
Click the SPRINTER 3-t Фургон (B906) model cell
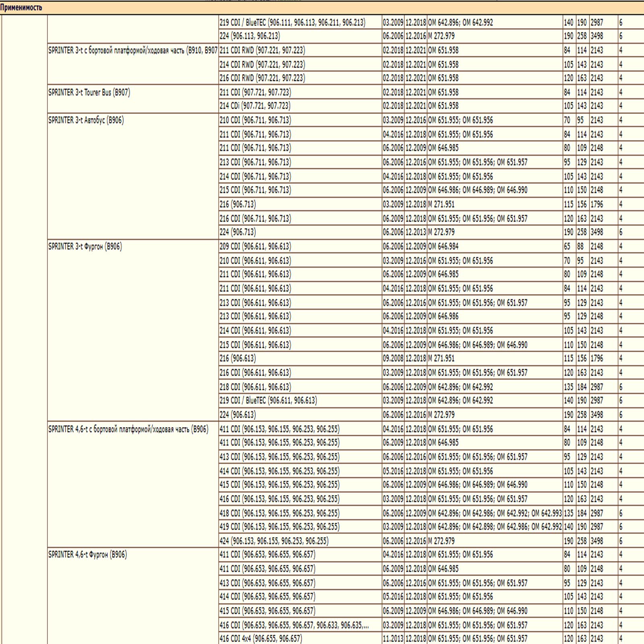pyautogui.click(x=85, y=247)
